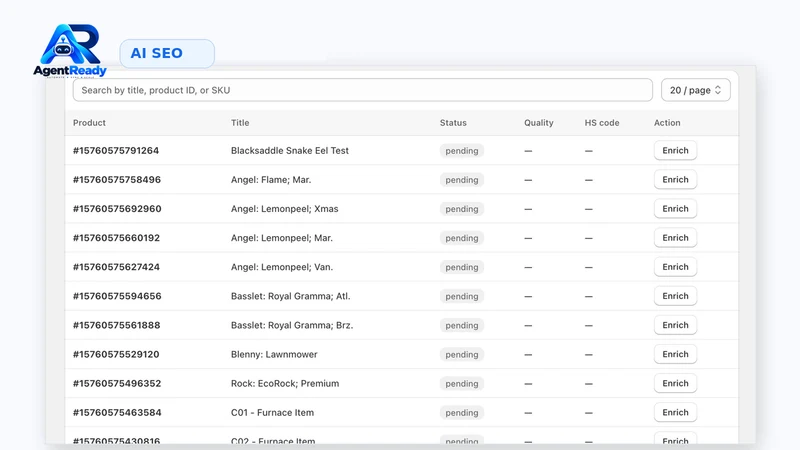Click the title Angel: Lemonpeel; Xmas

point(285,209)
